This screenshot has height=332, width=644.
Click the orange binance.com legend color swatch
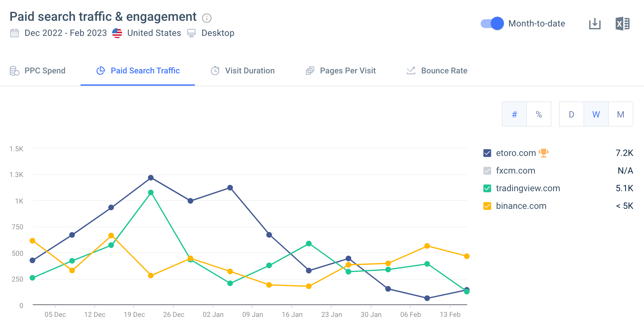(x=487, y=206)
